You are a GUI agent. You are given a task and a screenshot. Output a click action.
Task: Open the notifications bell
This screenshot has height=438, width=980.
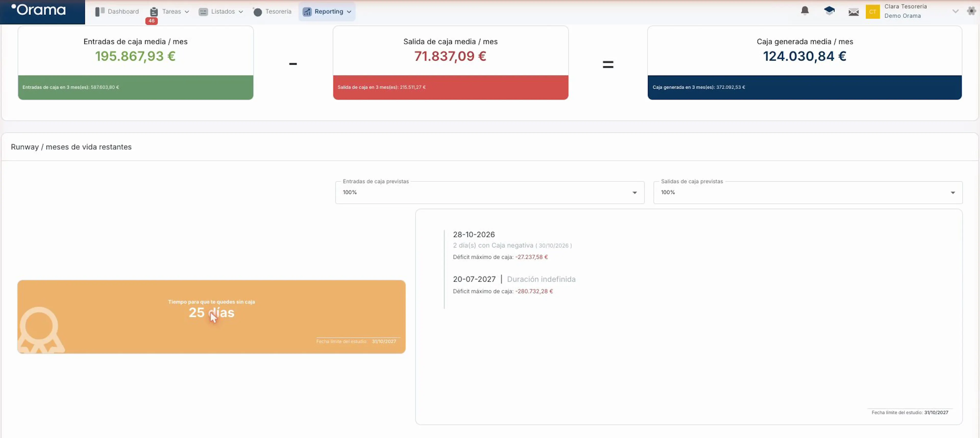click(x=805, y=11)
